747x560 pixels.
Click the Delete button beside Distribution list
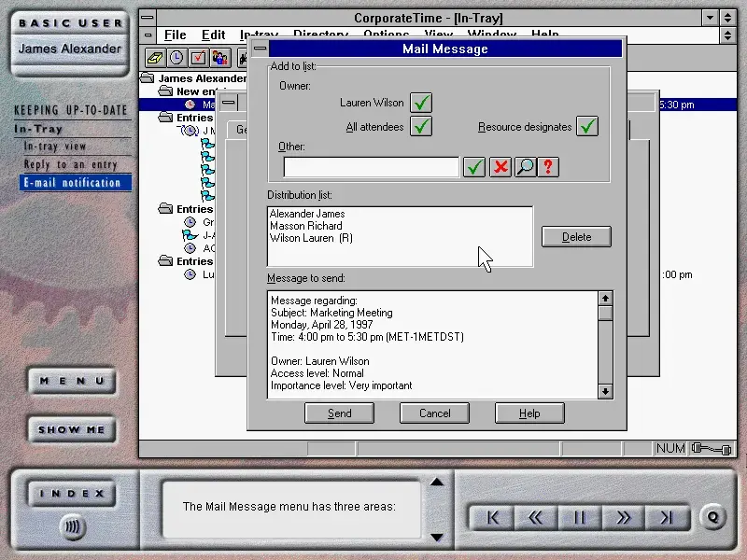576,237
